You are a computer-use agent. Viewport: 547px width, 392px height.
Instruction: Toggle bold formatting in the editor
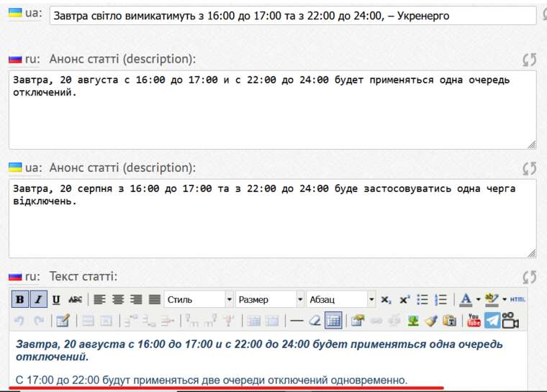click(20, 299)
